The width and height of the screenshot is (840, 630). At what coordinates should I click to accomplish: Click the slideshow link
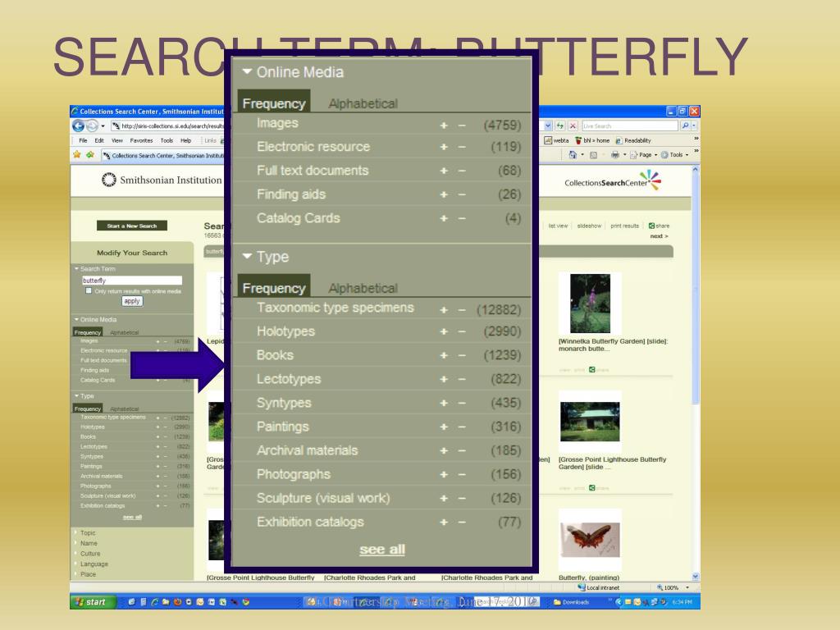pyautogui.click(x=589, y=226)
